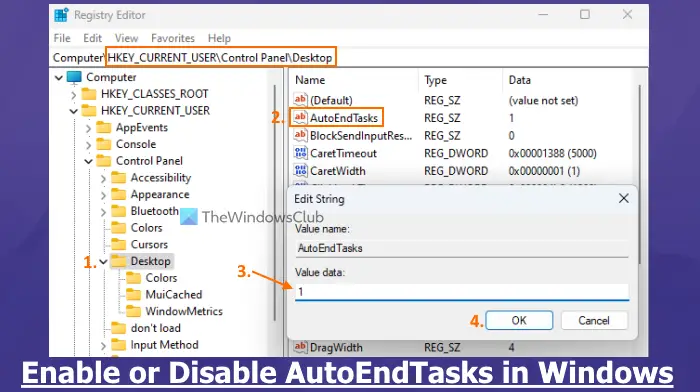Collapse the Desktop key

104,261
